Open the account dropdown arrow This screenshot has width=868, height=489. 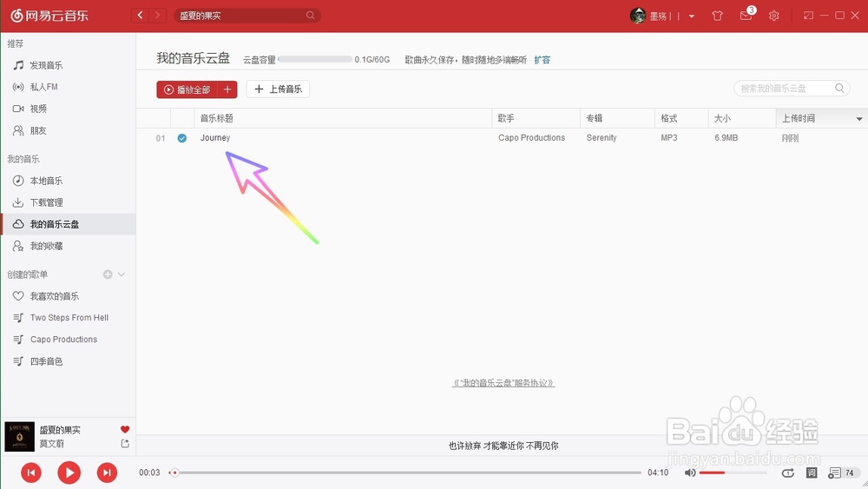tap(692, 16)
